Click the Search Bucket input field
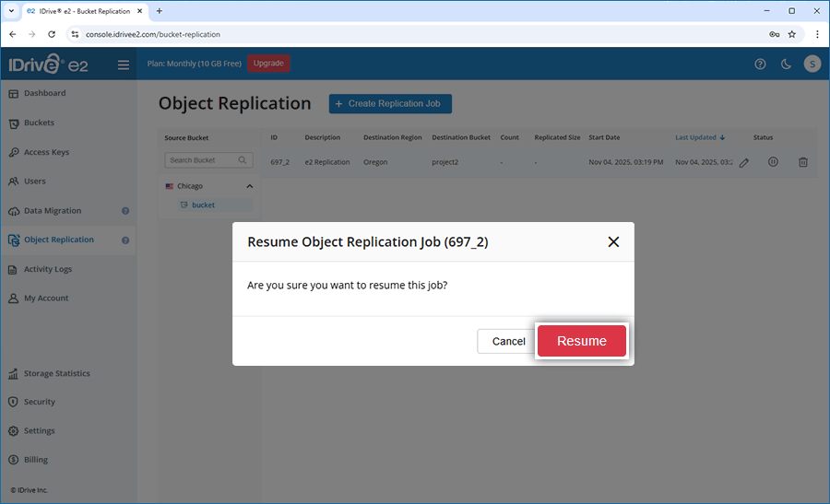Screen dimensions: 830x504 point(201,160)
